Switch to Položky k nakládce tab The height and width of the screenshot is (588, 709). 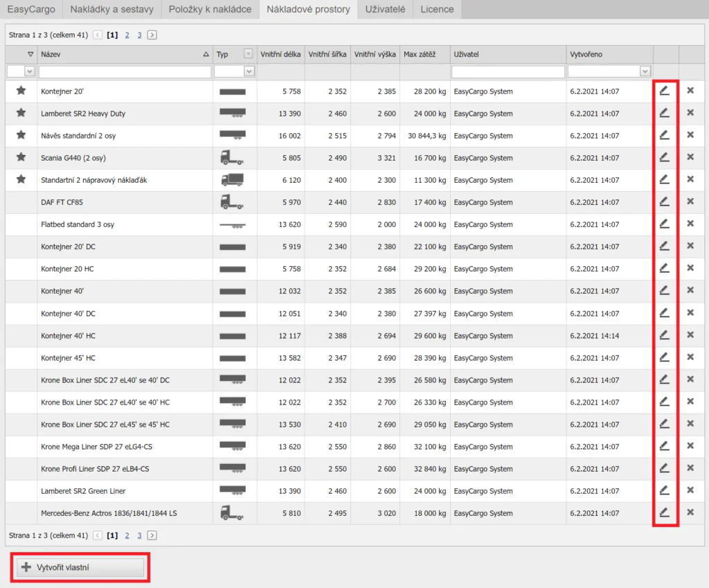click(210, 9)
